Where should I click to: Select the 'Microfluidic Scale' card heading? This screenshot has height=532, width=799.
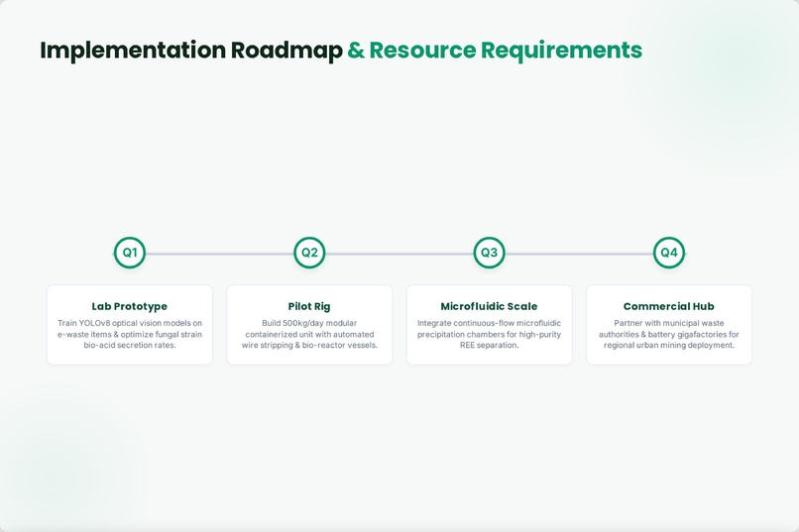click(x=489, y=306)
